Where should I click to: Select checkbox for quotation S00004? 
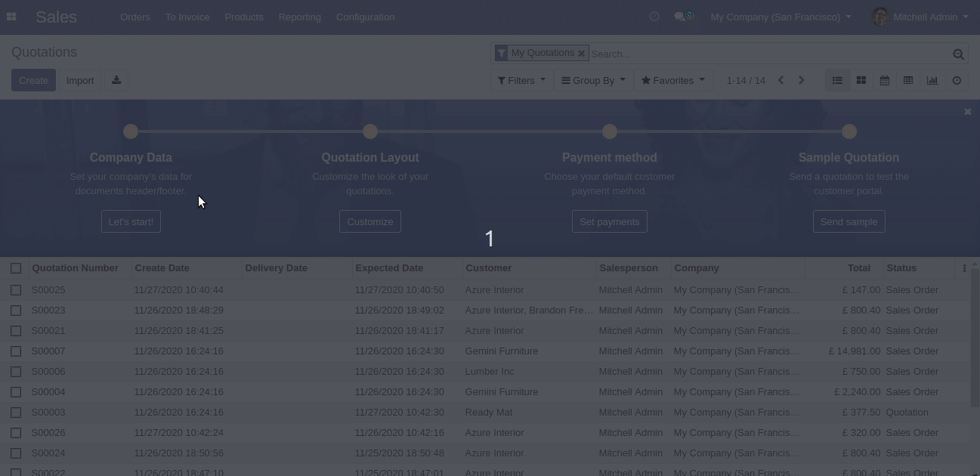16,392
